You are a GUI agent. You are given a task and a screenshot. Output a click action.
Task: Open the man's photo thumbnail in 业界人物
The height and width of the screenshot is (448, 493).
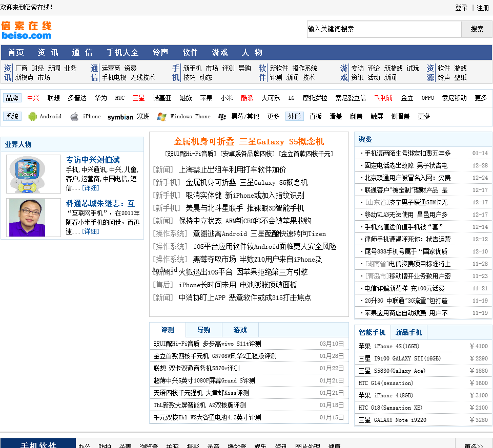(x=27, y=218)
